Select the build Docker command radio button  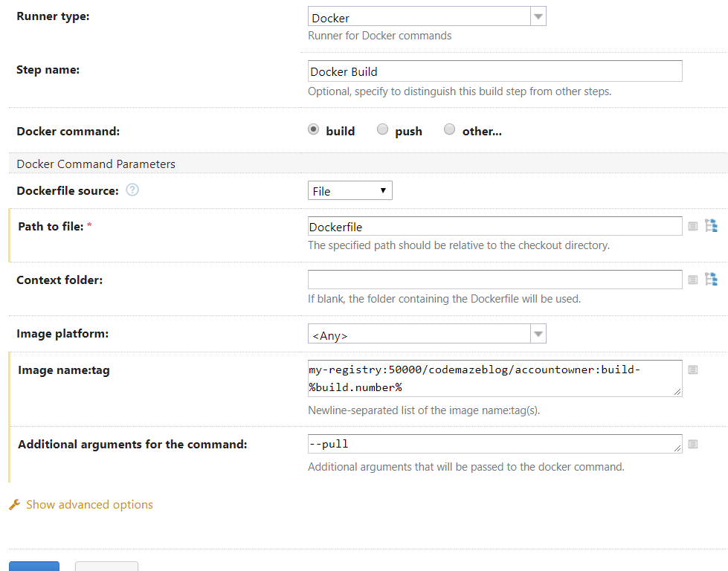[x=313, y=129]
